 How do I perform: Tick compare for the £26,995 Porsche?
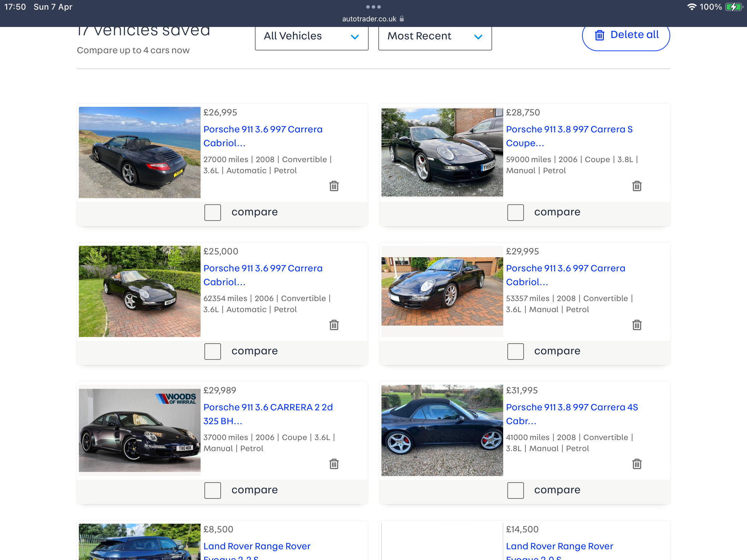(x=212, y=212)
